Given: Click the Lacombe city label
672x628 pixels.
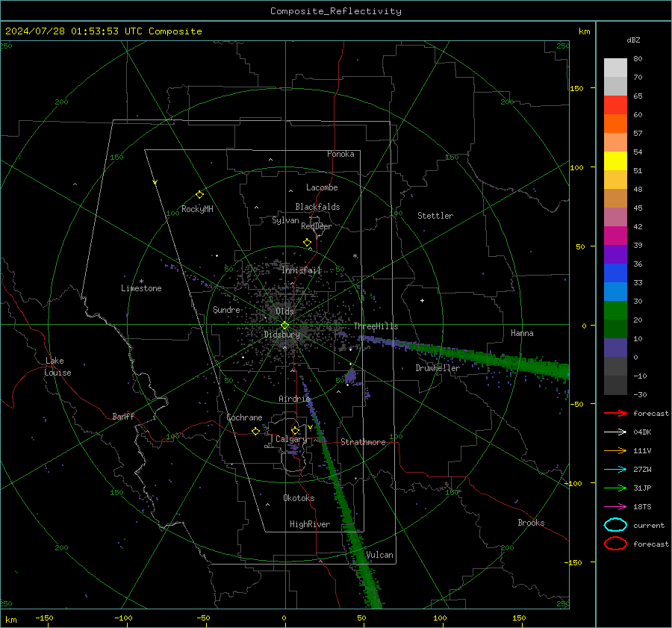Looking at the screenshot, I should tap(322, 187).
